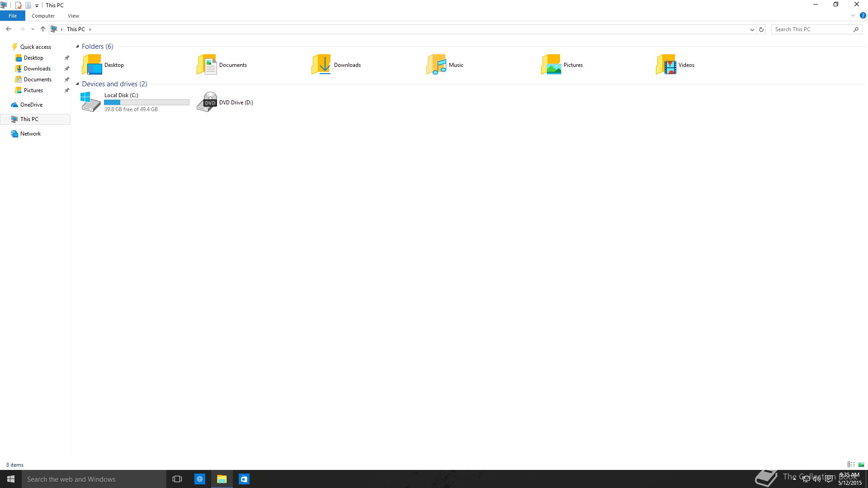Screen dimensions: 868x488
Task: Click the This PC system icon in title bar
Action: [4, 5]
